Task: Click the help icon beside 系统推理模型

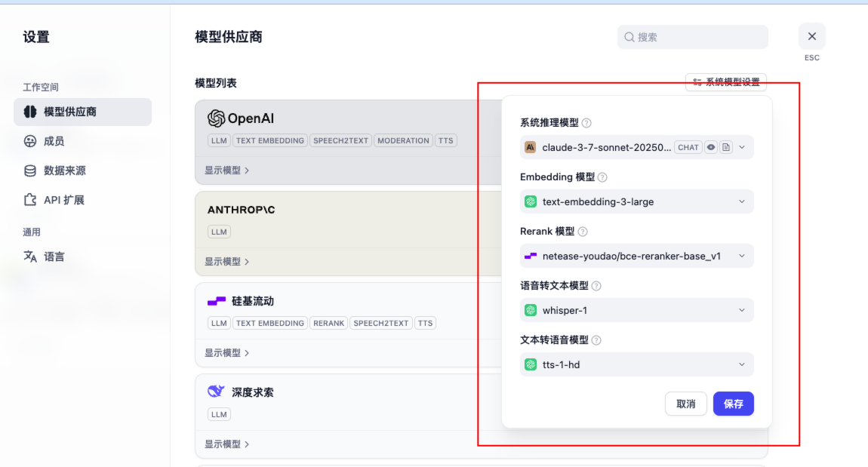Action: click(586, 123)
